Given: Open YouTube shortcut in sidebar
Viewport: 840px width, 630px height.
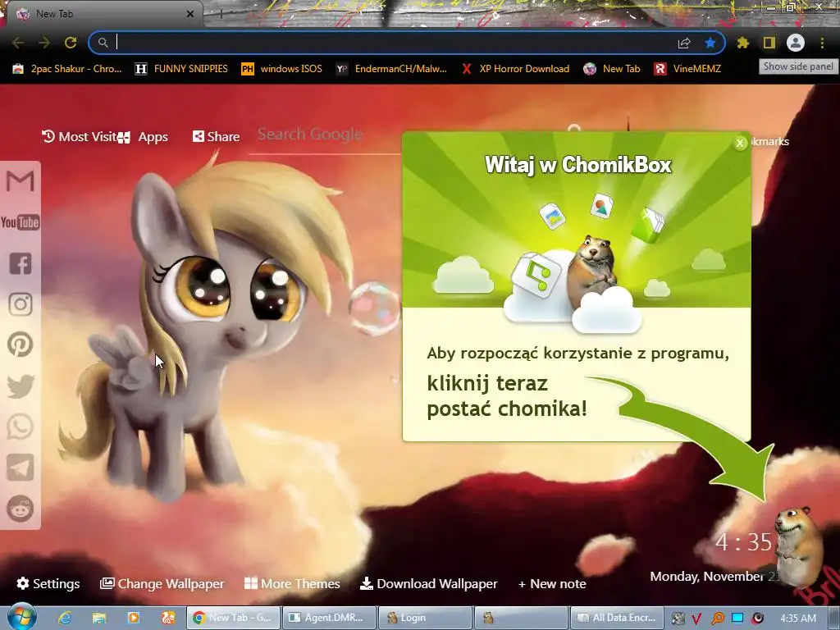Looking at the screenshot, I should pyautogui.click(x=21, y=221).
